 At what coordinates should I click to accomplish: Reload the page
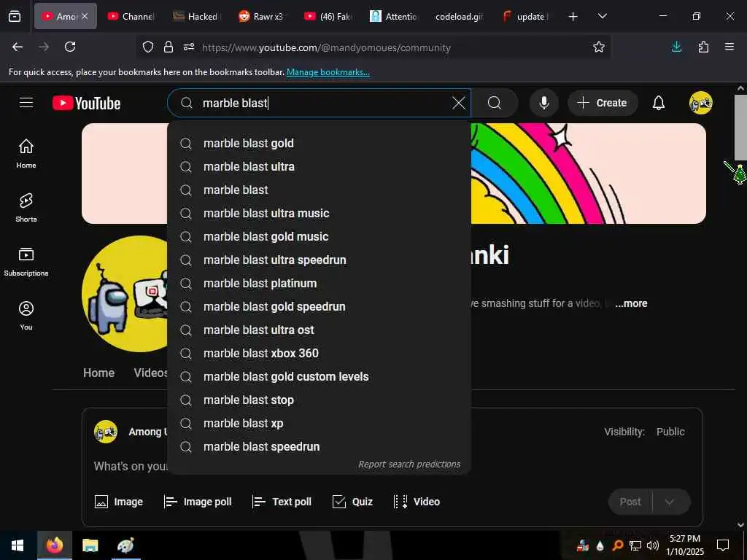click(x=70, y=47)
